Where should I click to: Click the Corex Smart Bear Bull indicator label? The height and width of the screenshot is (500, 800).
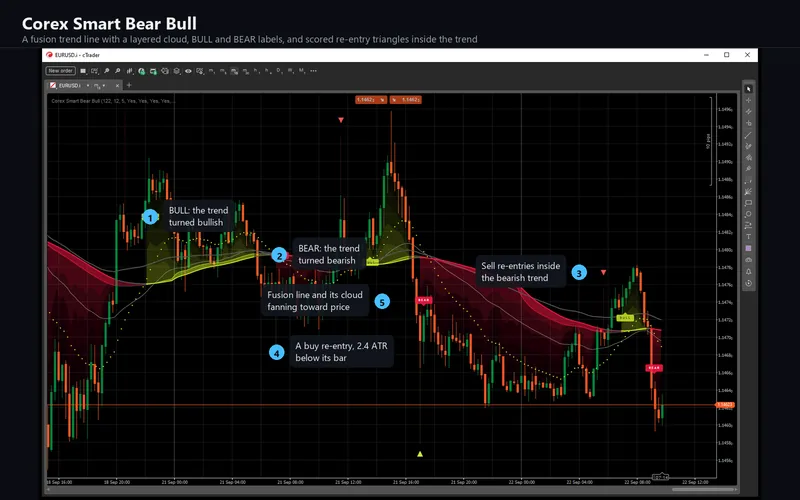(x=111, y=101)
